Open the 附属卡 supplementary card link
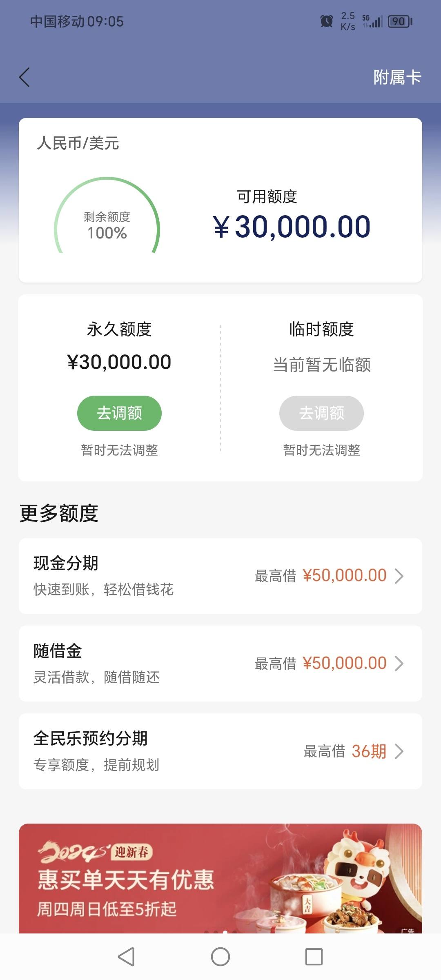The width and height of the screenshot is (441, 980). (397, 77)
